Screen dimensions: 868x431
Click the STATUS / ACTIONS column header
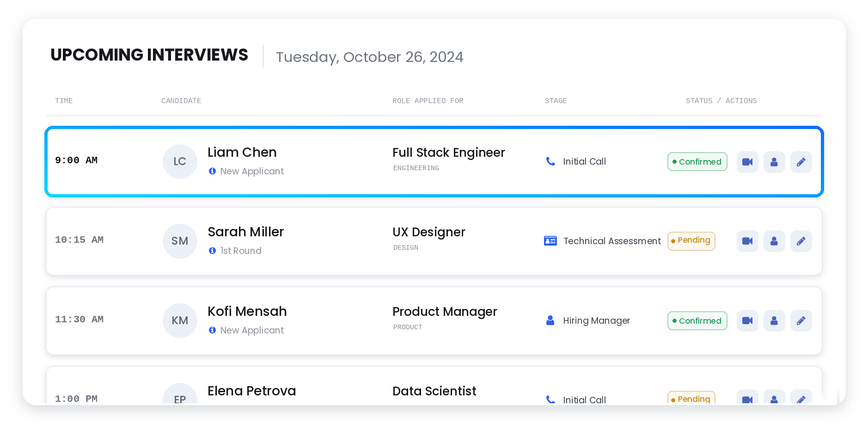721,101
